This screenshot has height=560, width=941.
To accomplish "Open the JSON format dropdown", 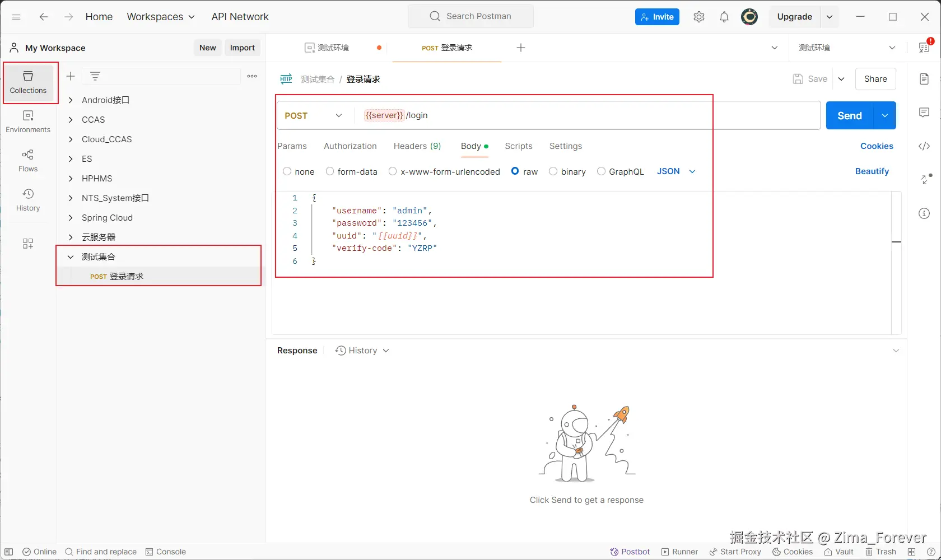I will coord(676,171).
